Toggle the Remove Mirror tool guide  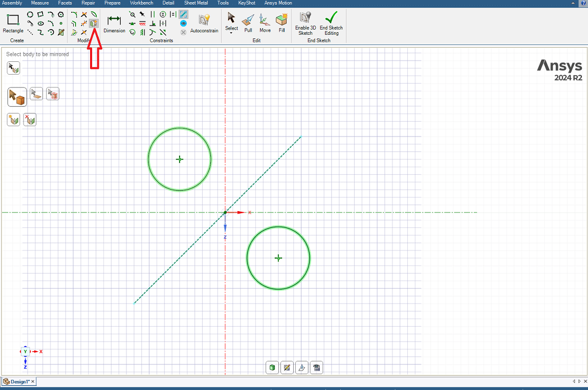tap(30, 120)
